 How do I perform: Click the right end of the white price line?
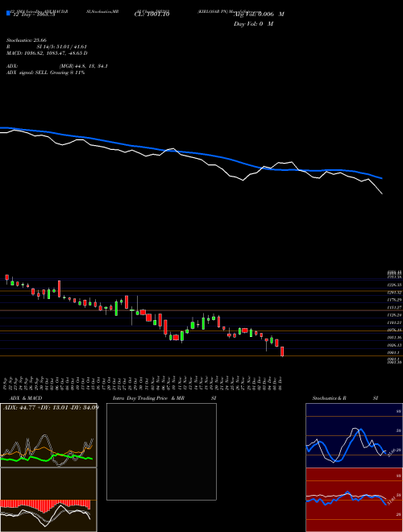point(382,193)
